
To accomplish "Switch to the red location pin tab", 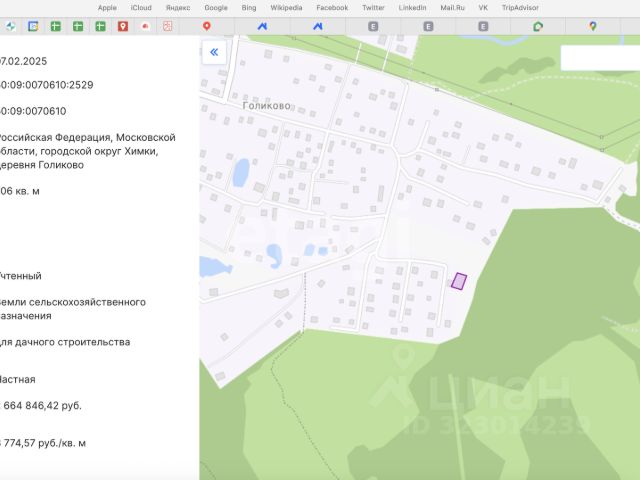I will 207,27.
